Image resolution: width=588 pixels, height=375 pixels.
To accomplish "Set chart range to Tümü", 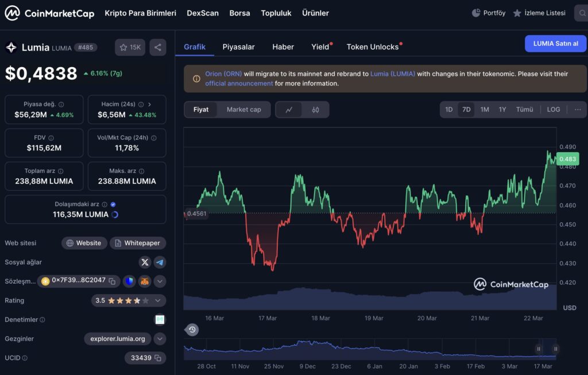I will click(x=524, y=110).
